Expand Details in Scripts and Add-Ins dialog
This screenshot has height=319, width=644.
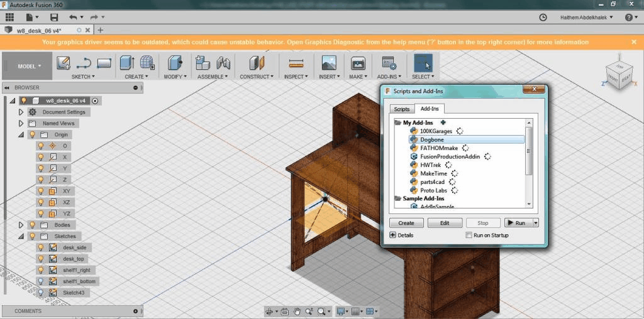pyautogui.click(x=392, y=235)
